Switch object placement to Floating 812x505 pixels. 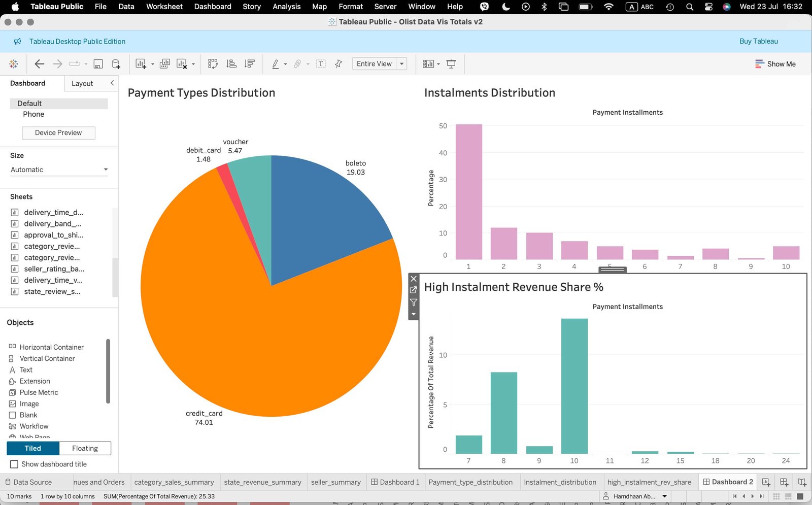click(85, 449)
